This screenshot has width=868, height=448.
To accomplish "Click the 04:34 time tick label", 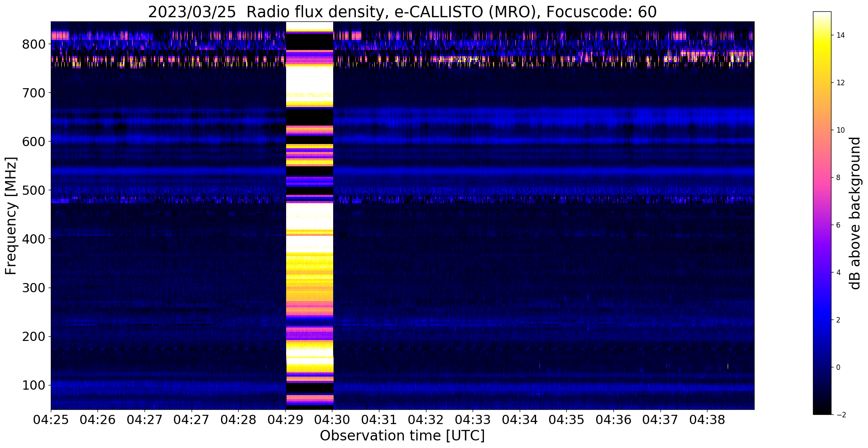I will pyautogui.click(x=520, y=420).
